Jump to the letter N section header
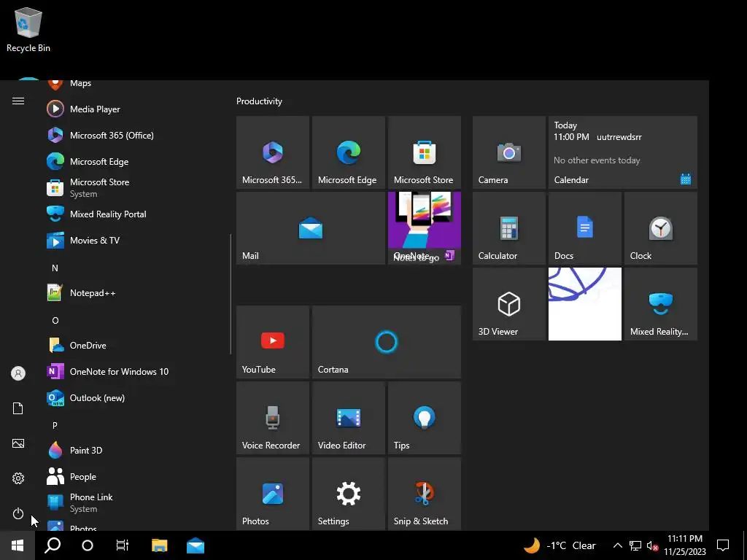747x560 pixels. pos(55,268)
